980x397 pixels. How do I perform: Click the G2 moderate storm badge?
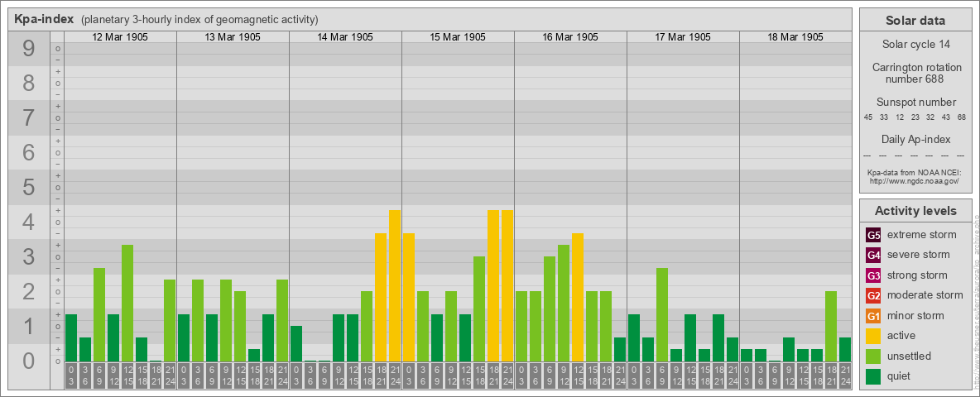pos(873,295)
